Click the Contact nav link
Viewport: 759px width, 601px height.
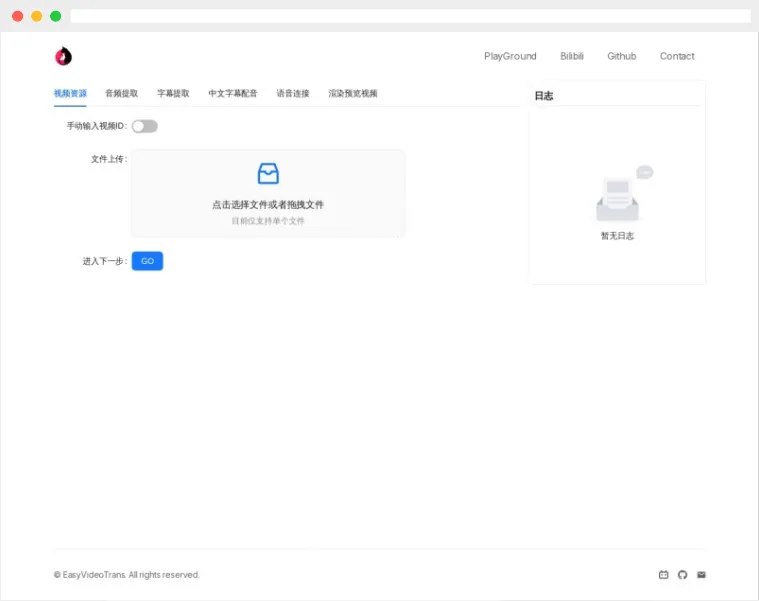click(x=677, y=56)
